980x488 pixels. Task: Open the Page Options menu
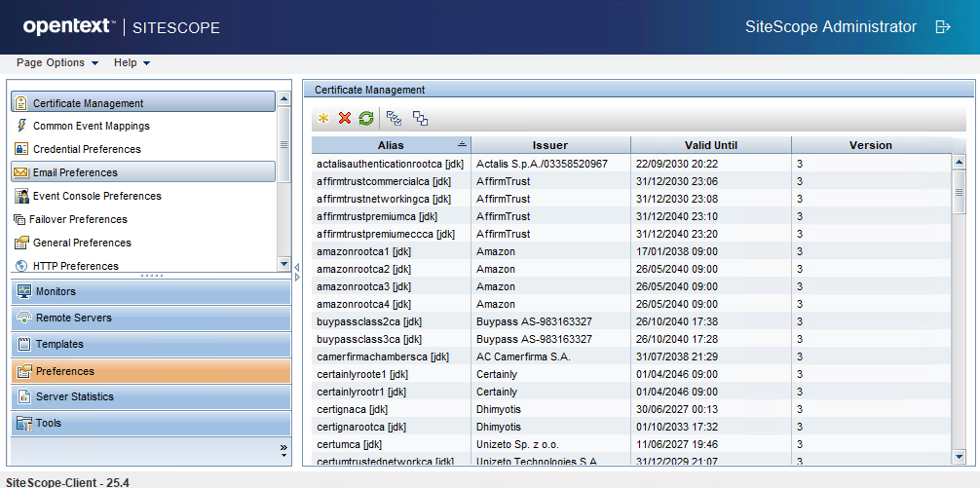[x=57, y=62]
